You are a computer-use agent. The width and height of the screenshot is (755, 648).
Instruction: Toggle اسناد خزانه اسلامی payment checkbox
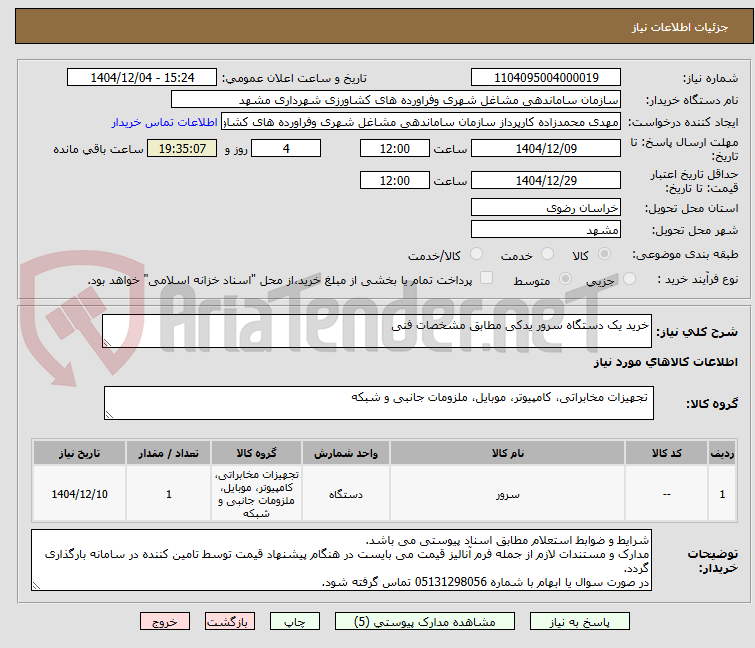(x=487, y=278)
